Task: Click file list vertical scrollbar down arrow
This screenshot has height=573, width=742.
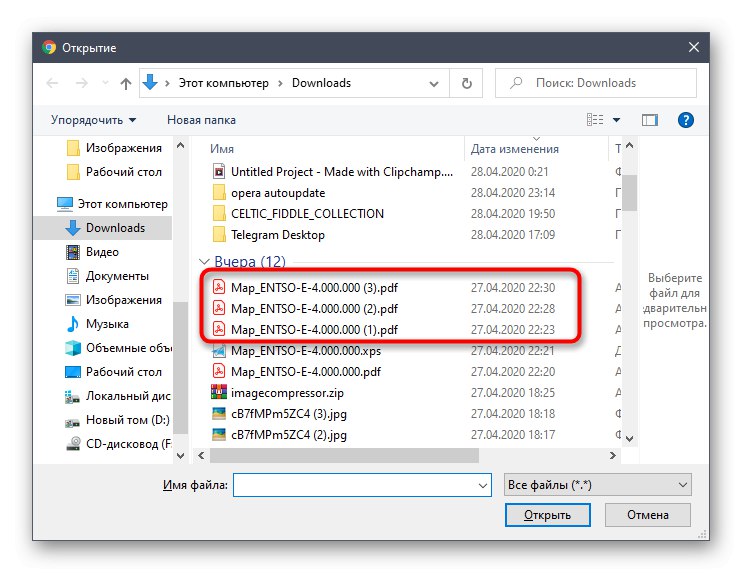Action: tap(629, 439)
